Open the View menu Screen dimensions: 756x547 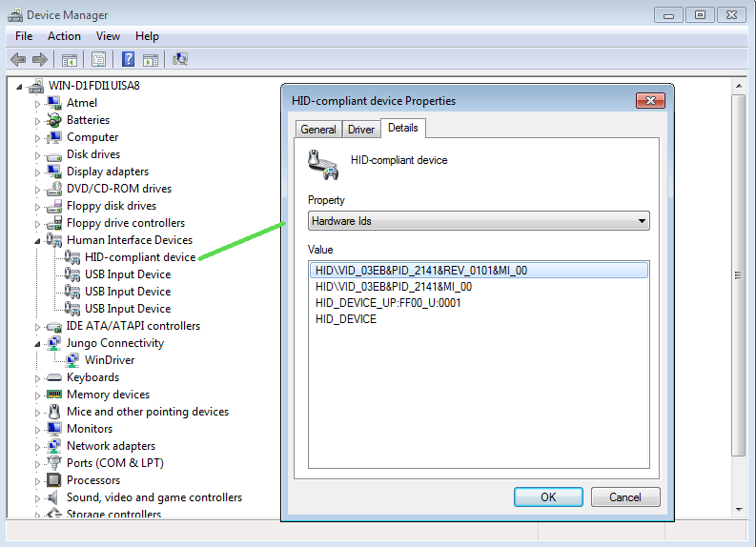[x=108, y=36]
